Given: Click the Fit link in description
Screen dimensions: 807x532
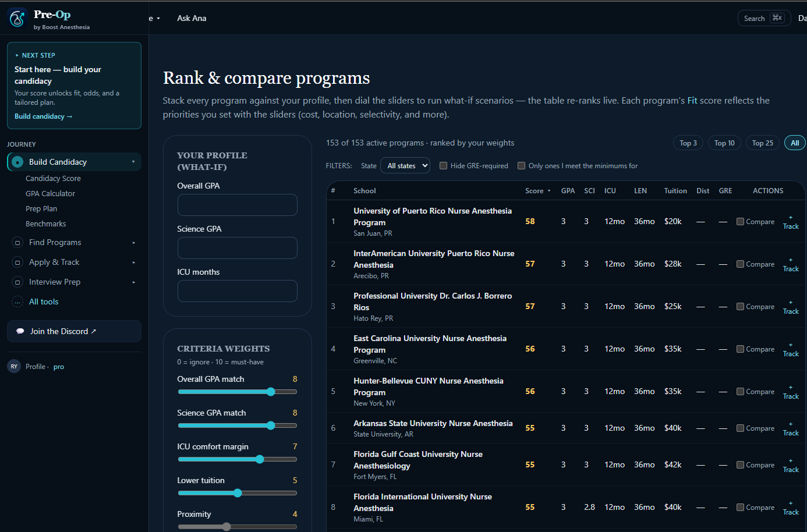Looking at the screenshot, I should click(x=692, y=101).
